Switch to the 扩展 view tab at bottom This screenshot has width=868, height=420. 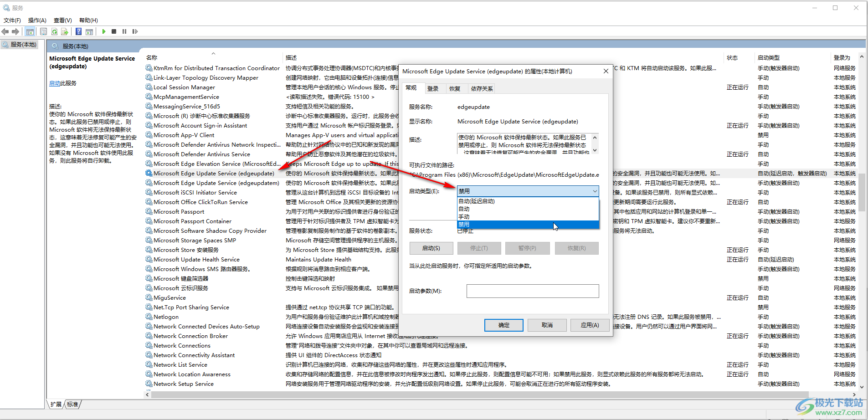coord(56,404)
